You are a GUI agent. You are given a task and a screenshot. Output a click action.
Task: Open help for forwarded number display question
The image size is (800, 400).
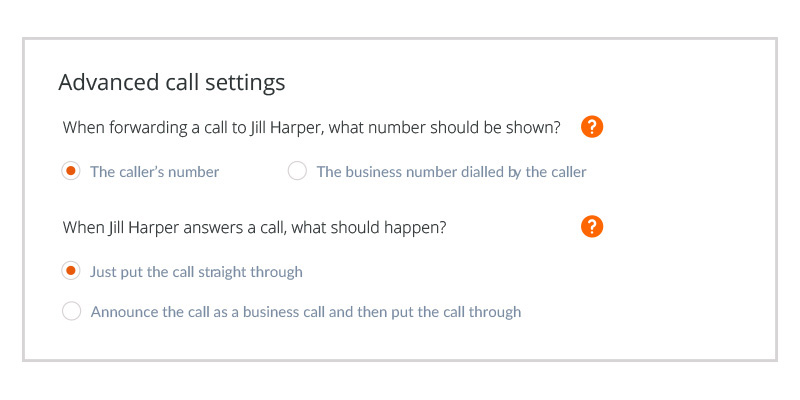(x=592, y=127)
